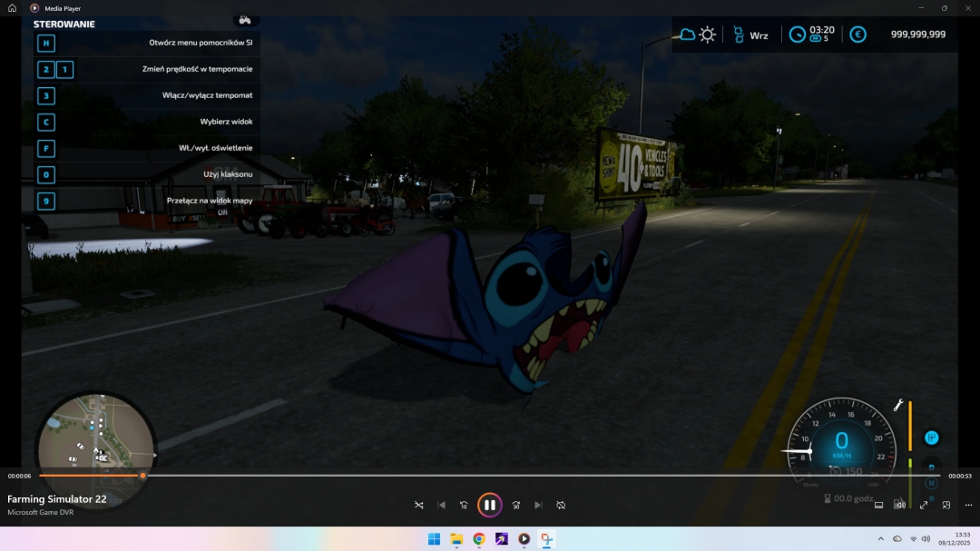
Task: Rewind the video 10 seconds
Action: click(x=464, y=505)
